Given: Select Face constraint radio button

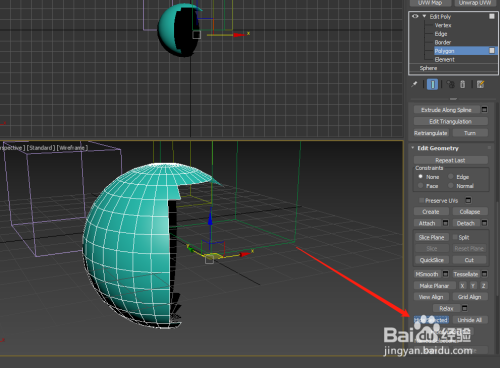Looking at the screenshot, I should click(x=421, y=186).
